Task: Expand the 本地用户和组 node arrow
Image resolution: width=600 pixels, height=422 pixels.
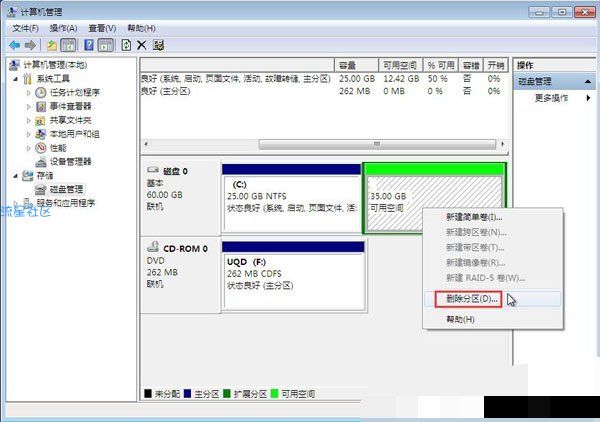Action: [x=28, y=134]
